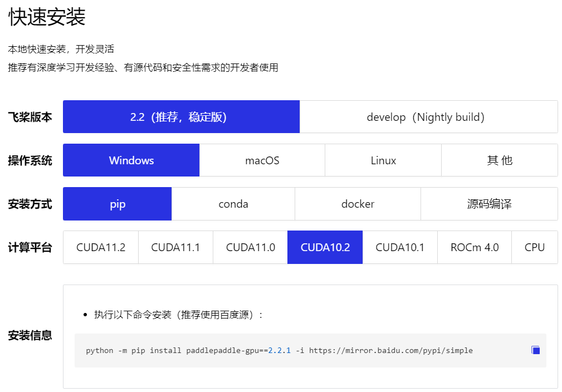Image resolution: width=562 pixels, height=392 pixels.
Task: Select conda install method
Action: (x=233, y=204)
